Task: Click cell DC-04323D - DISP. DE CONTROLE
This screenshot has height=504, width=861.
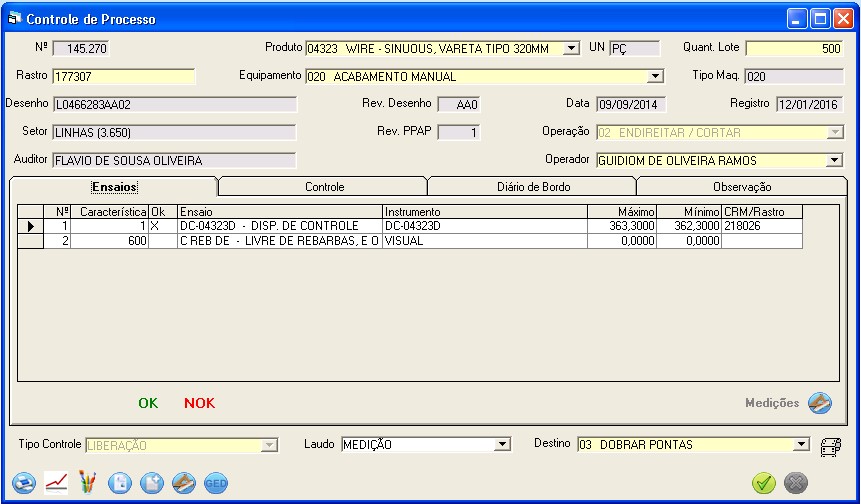Action: [x=279, y=226]
